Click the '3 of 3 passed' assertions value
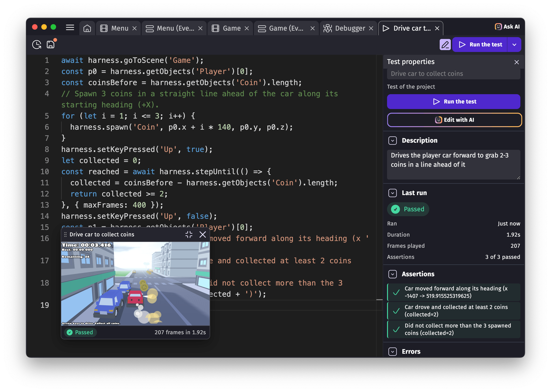This screenshot has width=551, height=392. (503, 257)
